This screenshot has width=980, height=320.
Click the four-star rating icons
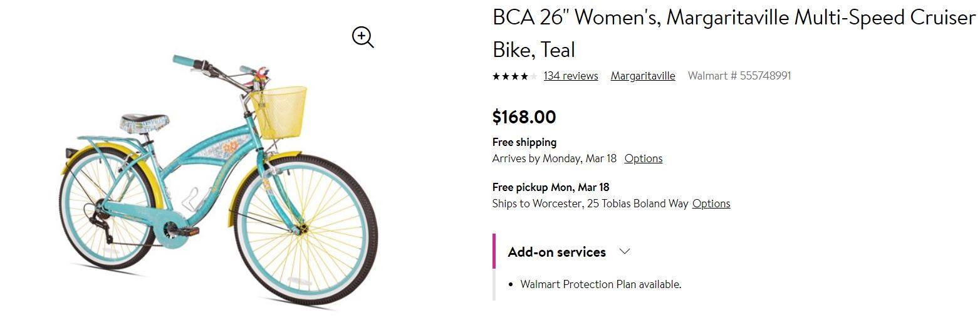pyautogui.click(x=514, y=76)
